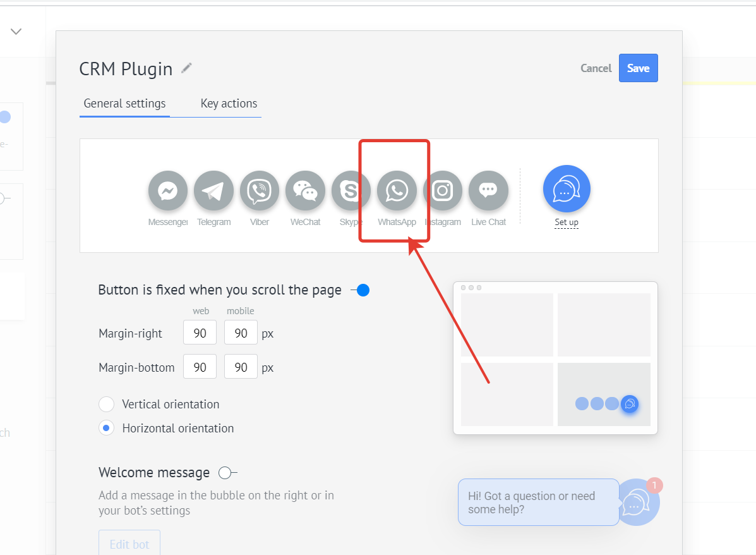The width and height of the screenshot is (756, 555).
Task: Click the Margin-right mobile input field
Action: [x=241, y=333]
